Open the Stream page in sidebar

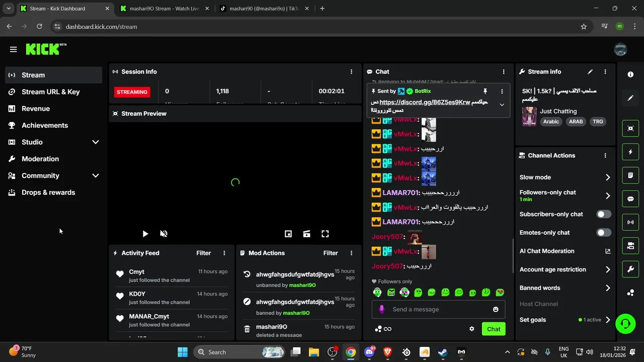coord(53,75)
